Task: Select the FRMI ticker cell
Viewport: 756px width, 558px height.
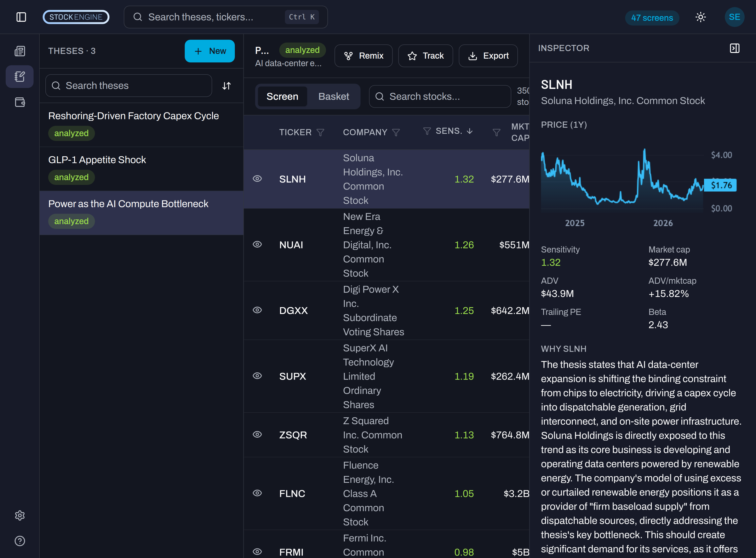Action: pyautogui.click(x=291, y=552)
